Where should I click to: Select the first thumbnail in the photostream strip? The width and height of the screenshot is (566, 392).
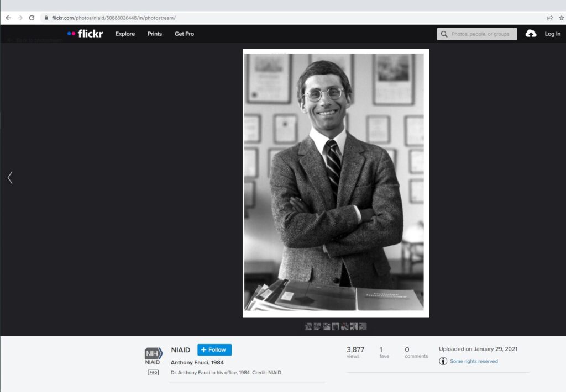point(308,326)
